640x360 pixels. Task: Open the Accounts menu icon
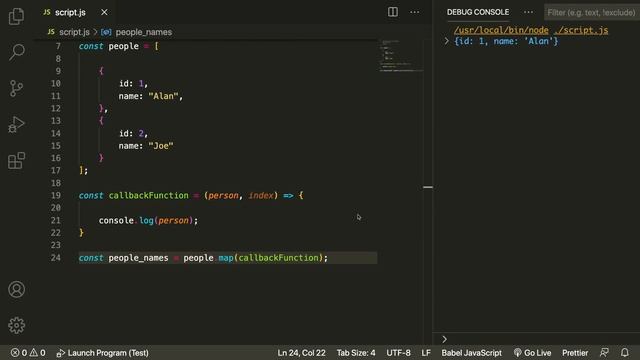pyautogui.click(x=16, y=289)
